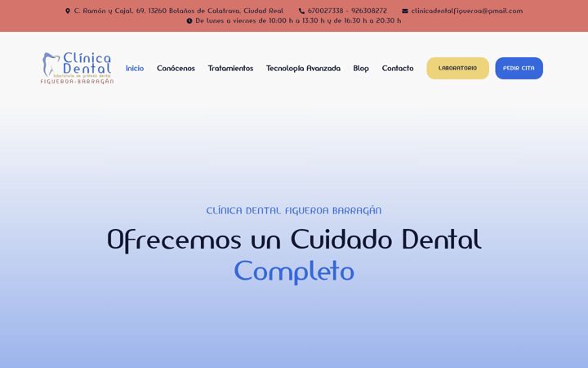Click the heading Ofrecemos un Cuidado Dental

point(294,240)
